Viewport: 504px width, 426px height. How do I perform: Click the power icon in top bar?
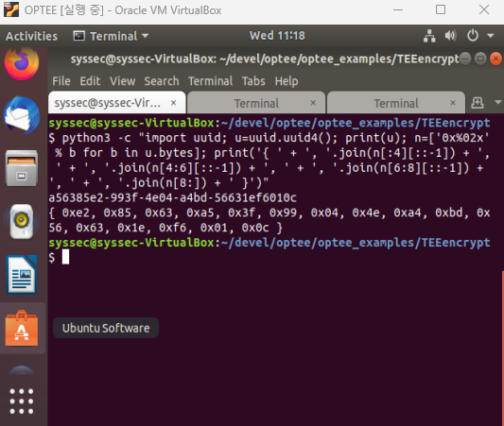pos(473,36)
